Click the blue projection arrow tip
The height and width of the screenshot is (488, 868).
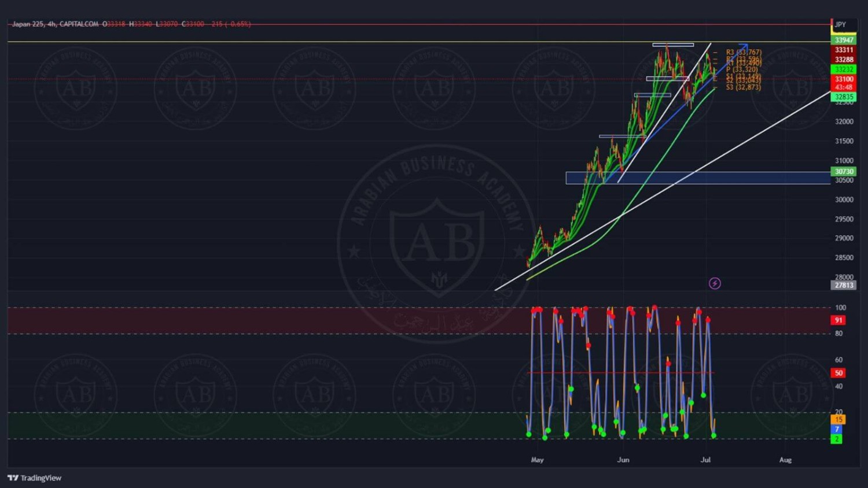(x=745, y=46)
